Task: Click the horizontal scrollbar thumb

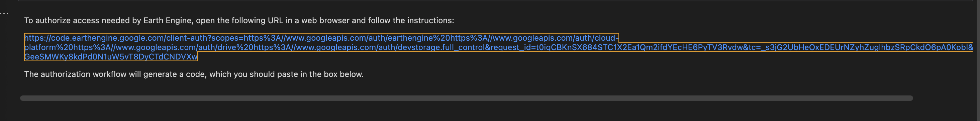Action: (466, 98)
